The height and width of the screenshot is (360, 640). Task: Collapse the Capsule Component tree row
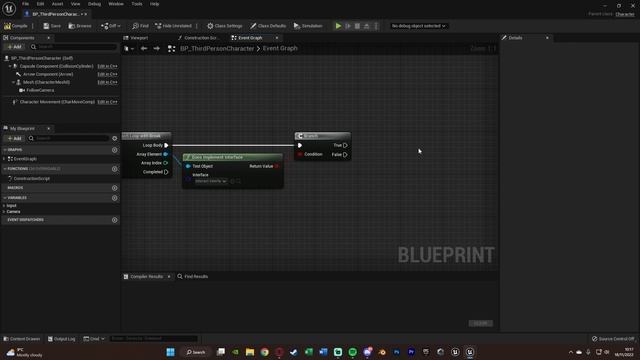point(10,66)
